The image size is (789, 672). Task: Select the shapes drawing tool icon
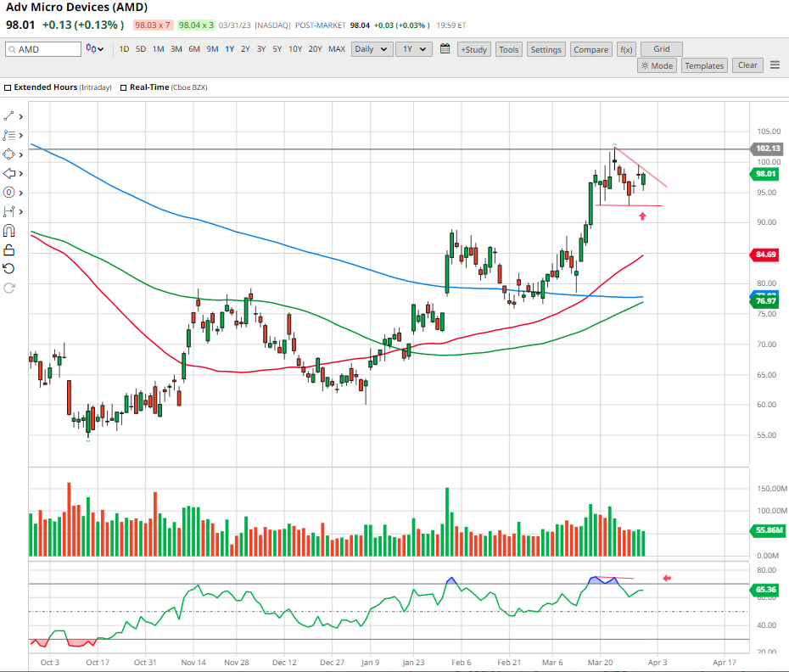[8, 154]
